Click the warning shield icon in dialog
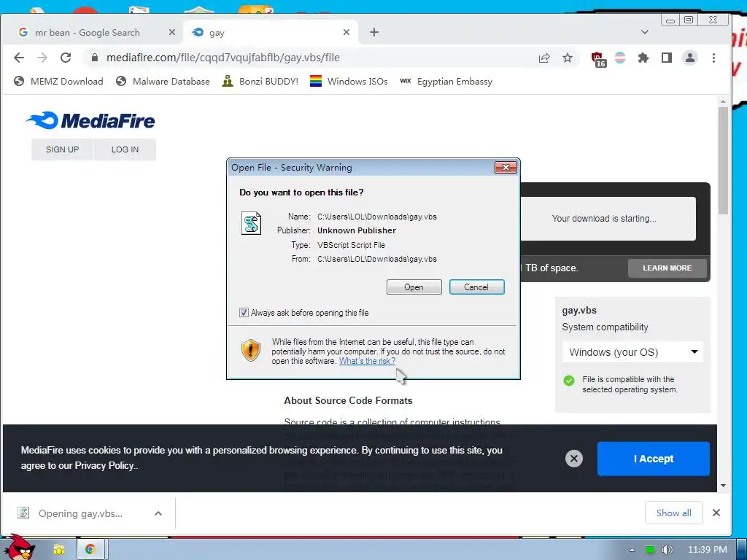Screen dimensions: 747x560 pos(251,351)
